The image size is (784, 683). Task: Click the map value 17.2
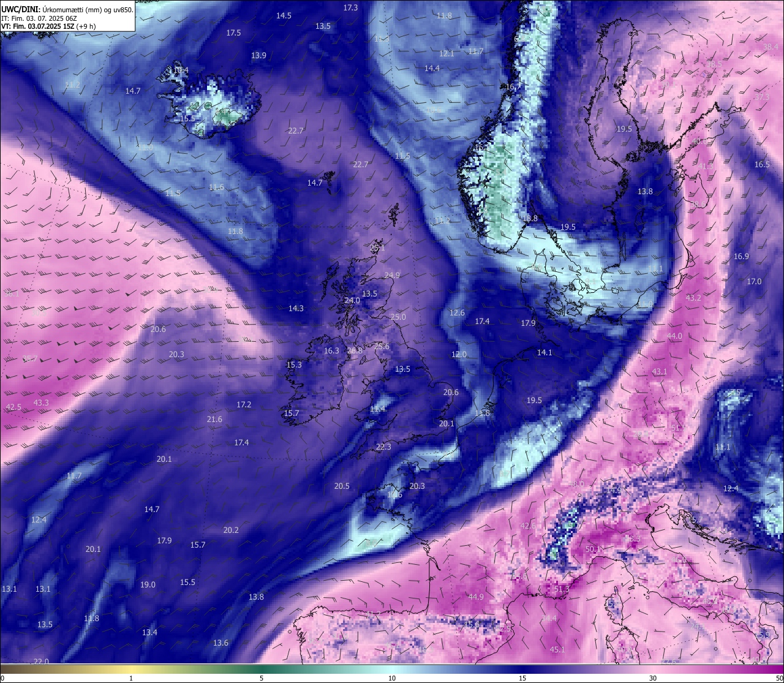pos(244,404)
